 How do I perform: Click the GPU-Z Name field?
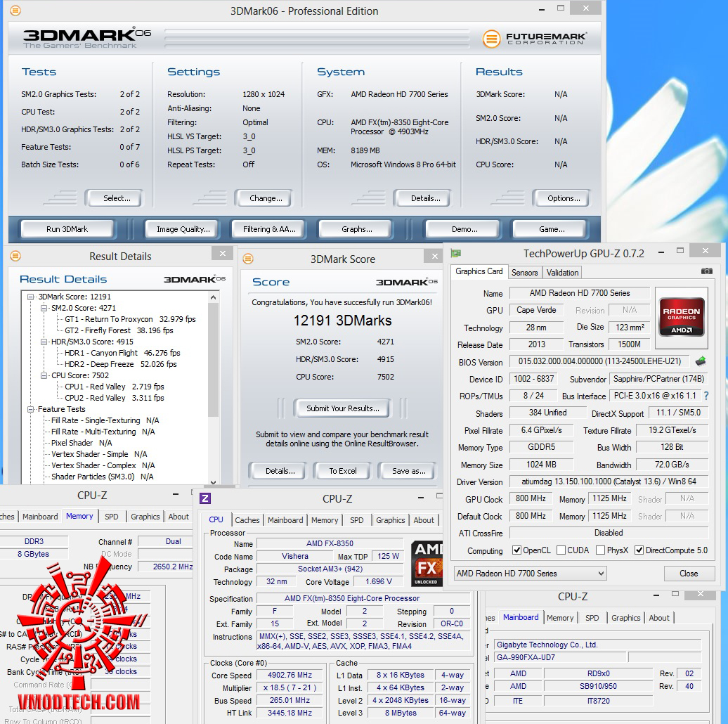pos(580,293)
